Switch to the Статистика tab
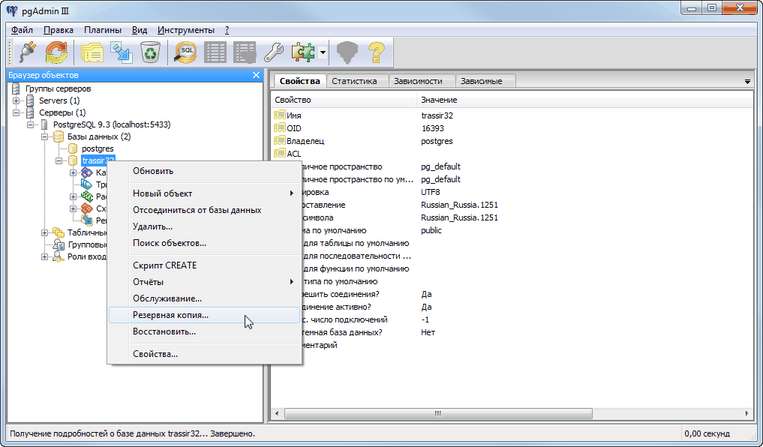 coord(353,81)
